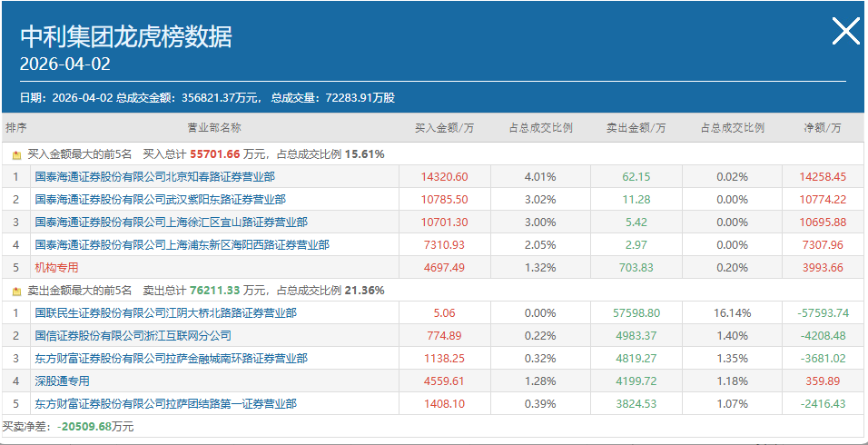Open 国泰海通证券上海浦东新区海阳西路证券营业部 link
868x445 pixels.
coord(182,244)
